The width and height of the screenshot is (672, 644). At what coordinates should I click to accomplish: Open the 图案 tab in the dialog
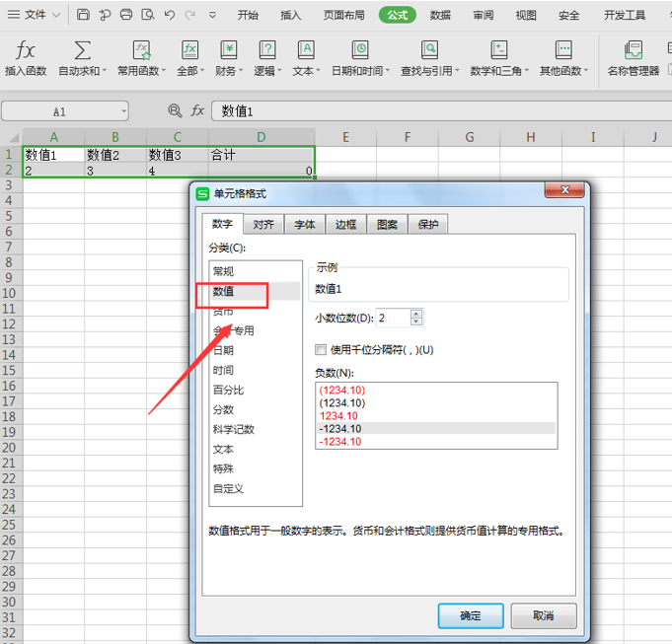coord(387,225)
